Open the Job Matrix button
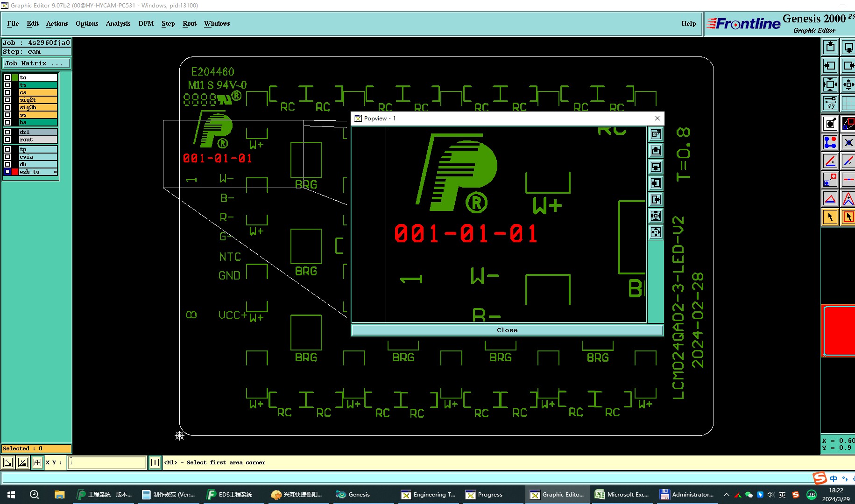This screenshot has width=855, height=504. (36, 63)
